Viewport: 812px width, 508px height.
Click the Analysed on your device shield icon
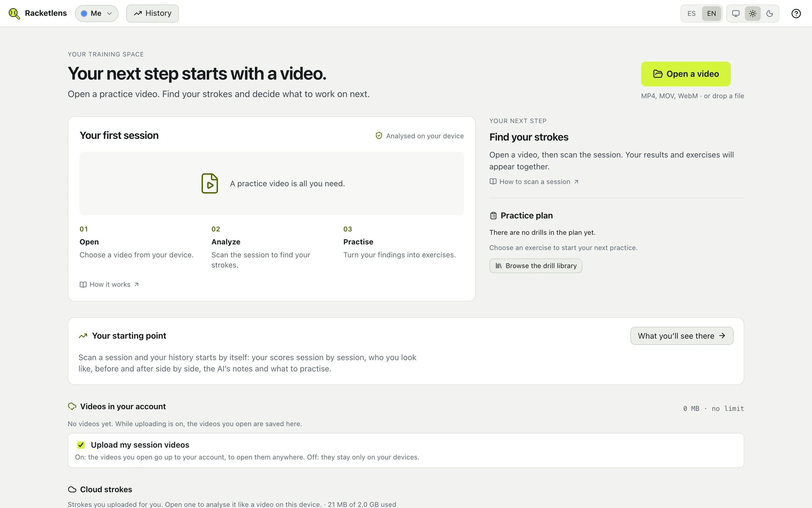pyautogui.click(x=379, y=136)
